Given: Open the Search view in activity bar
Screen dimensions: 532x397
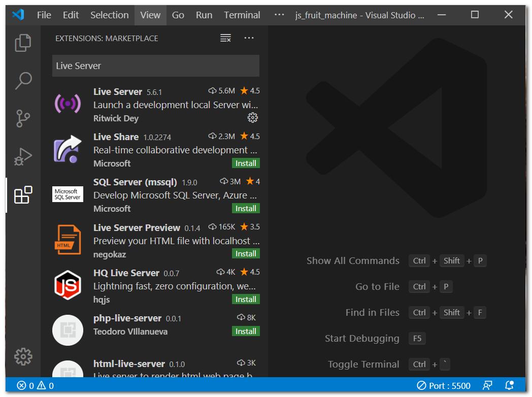Looking at the screenshot, I should coord(23,81).
